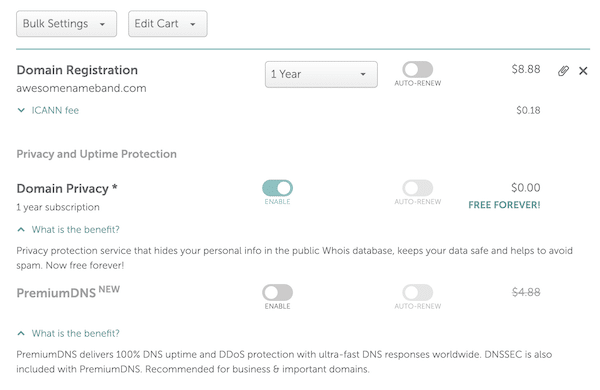This screenshot has height=390, width=600.
Task: Click the paperclip coupon icon for domain
Action: pyautogui.click(x=563, y=71)
